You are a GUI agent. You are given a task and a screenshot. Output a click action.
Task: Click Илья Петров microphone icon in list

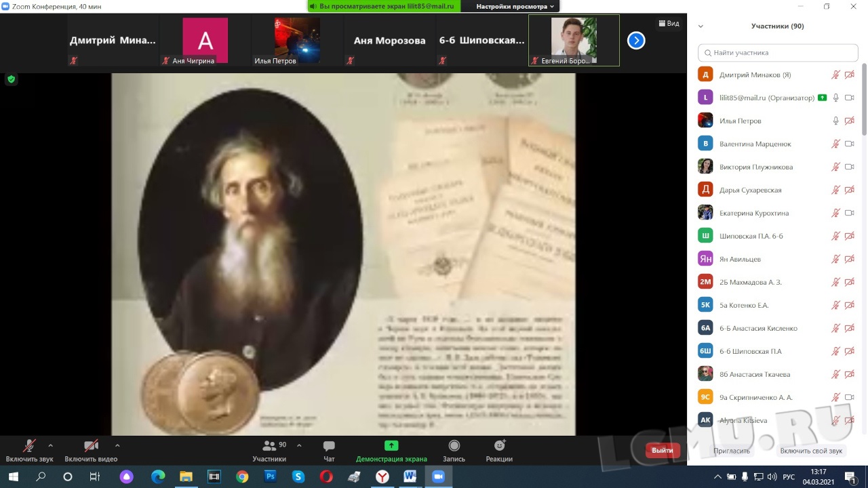point(836,121)
